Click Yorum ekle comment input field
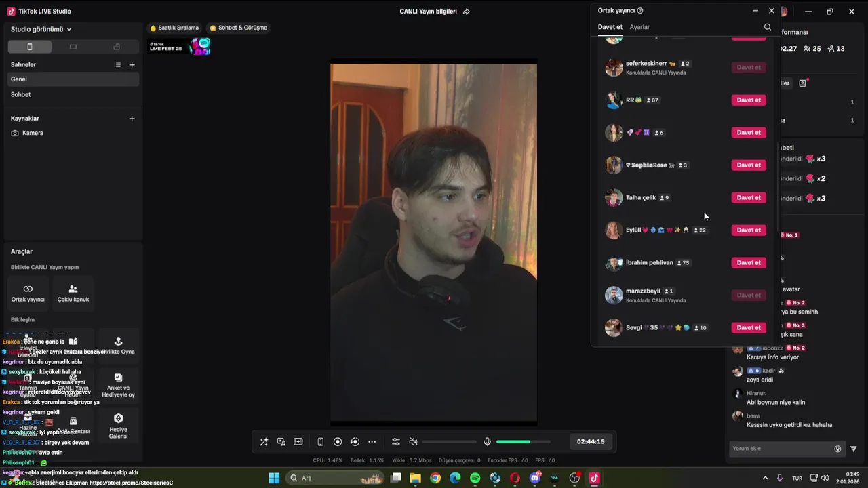This screenshot has width=868, height=488. [781, 448]
